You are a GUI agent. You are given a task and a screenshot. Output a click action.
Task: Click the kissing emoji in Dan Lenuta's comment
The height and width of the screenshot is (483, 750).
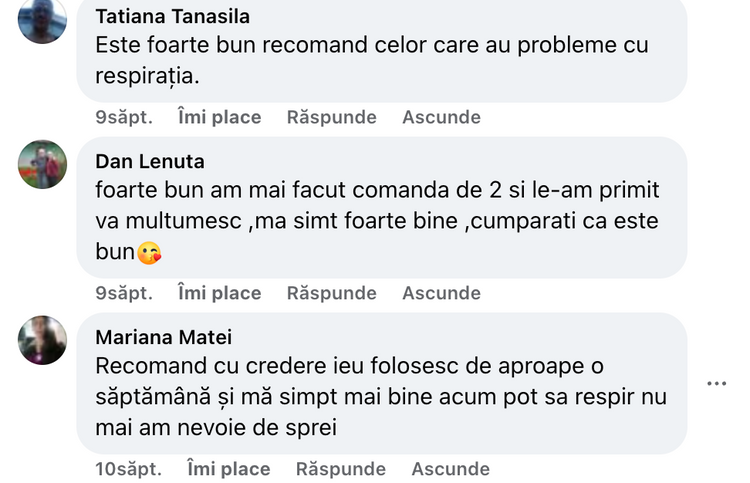[149, 253]
